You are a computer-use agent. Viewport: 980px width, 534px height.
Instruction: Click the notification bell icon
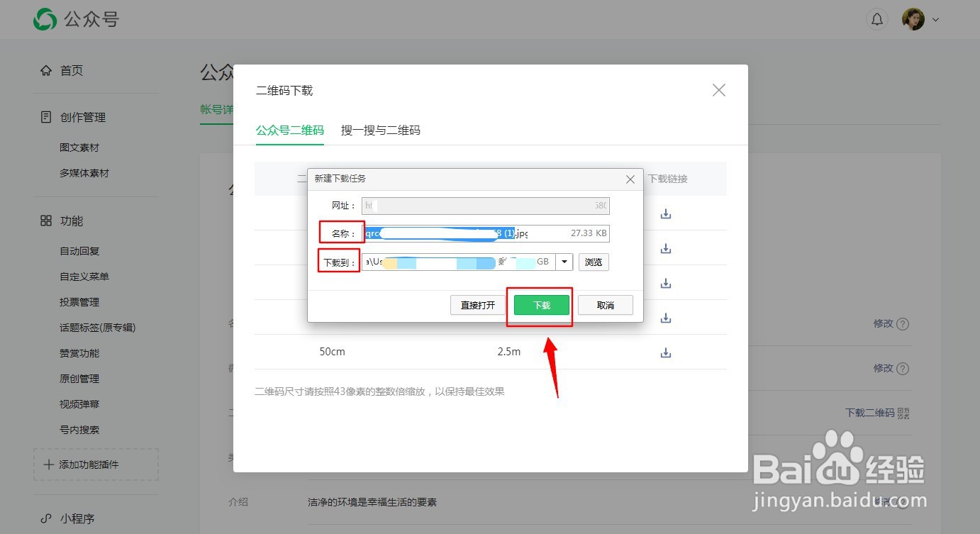click(x=877, y=19)
